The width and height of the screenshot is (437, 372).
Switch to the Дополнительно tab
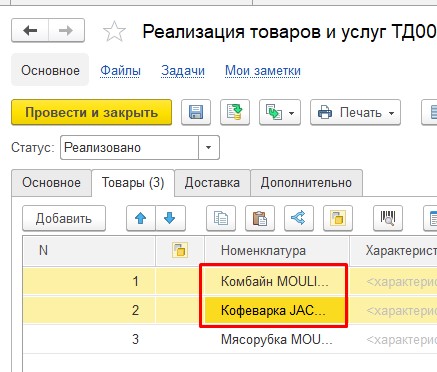(x=306, y=183)
